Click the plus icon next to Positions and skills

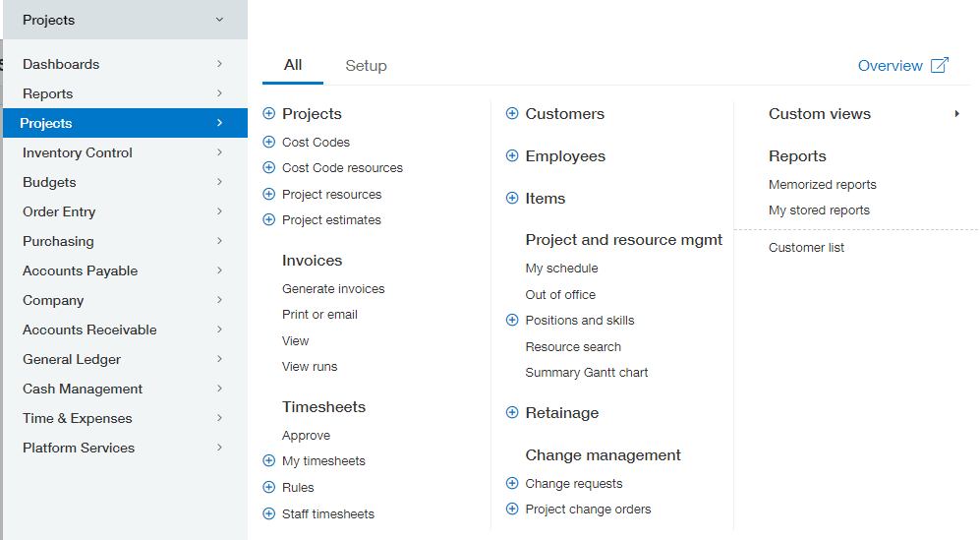[512, 321]
